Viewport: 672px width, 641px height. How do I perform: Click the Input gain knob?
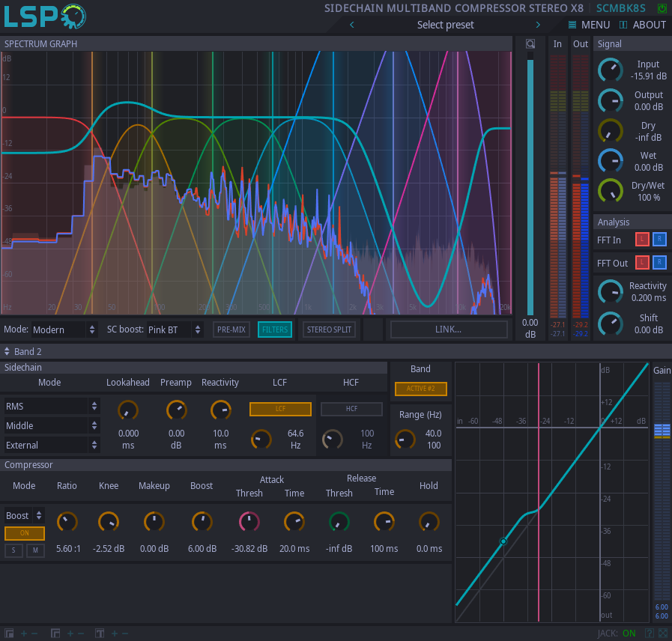(x=610, y=70)
